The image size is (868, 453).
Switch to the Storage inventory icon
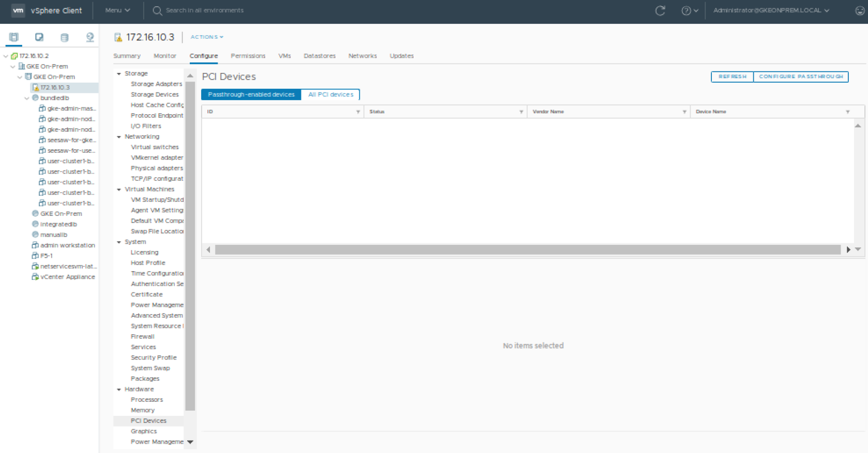click(64, 37)
